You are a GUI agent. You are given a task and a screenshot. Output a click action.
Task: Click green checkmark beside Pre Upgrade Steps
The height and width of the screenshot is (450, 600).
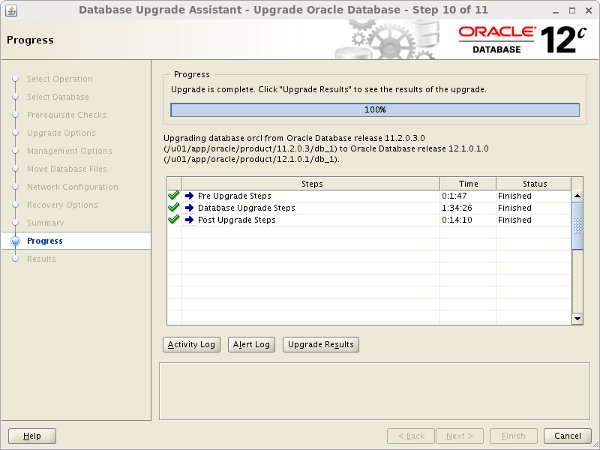tap(174, 196)
